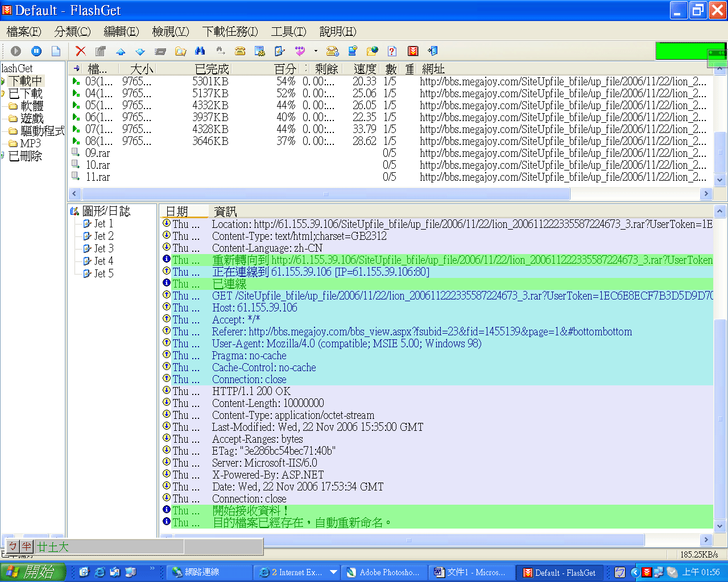728x582 pixels.
Task: Open the 檔案(F) menu
Action: [x=24, y=32]
